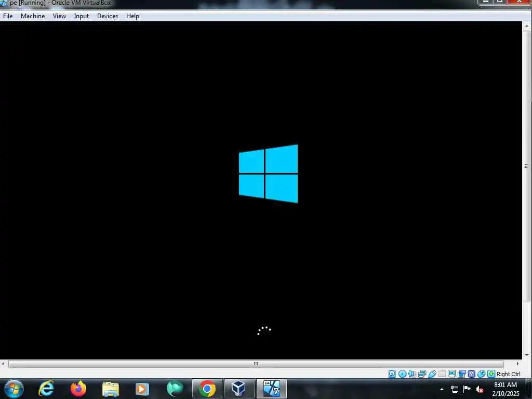Click the Windows logo in VM screen
This screenshot has width=532, height=399.
(x=268, y=174)
